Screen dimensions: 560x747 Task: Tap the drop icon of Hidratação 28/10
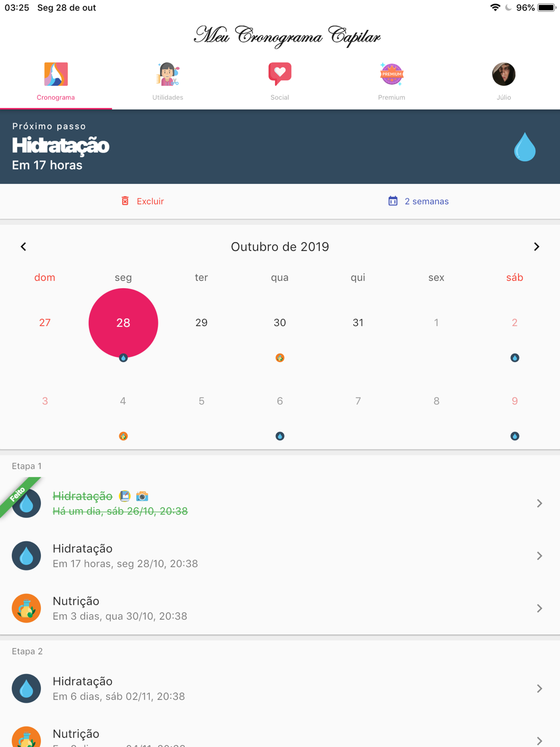(26, 556)
